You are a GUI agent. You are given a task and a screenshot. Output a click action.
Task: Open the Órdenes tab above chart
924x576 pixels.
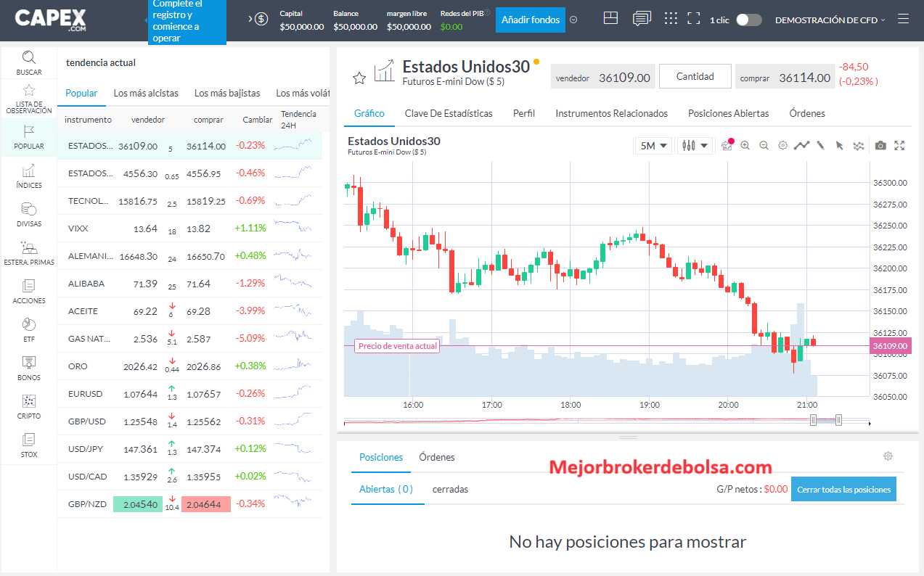(807, 113)
